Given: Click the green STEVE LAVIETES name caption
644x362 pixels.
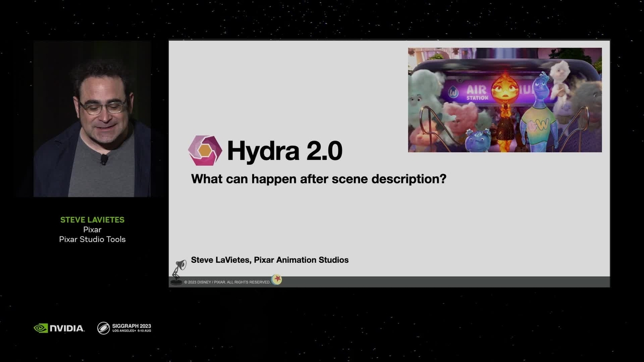Looking at the screenshot, I should pos(92,220).
